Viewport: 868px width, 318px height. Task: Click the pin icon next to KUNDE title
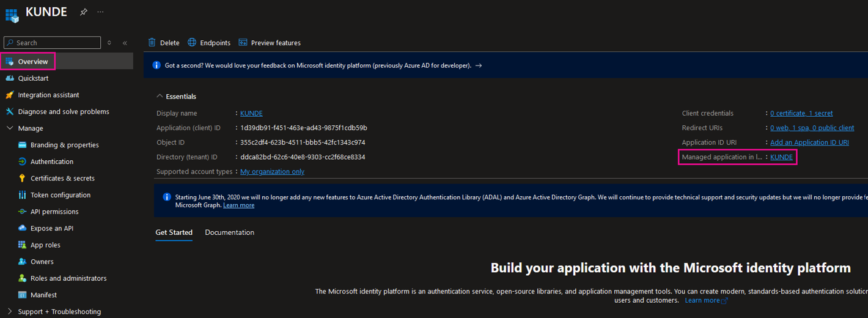click(84, 12)
